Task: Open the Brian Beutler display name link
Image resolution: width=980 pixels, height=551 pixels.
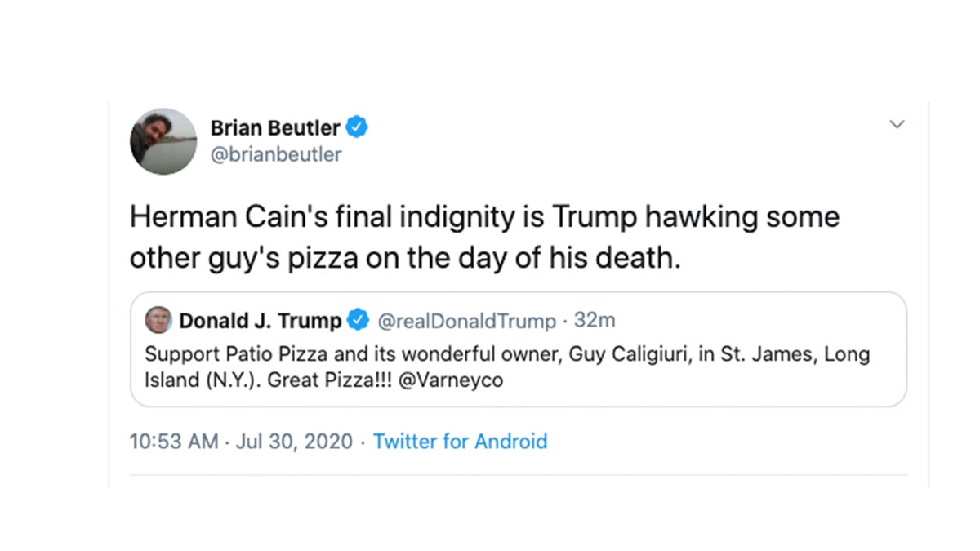Action: [x=275, y=127]
